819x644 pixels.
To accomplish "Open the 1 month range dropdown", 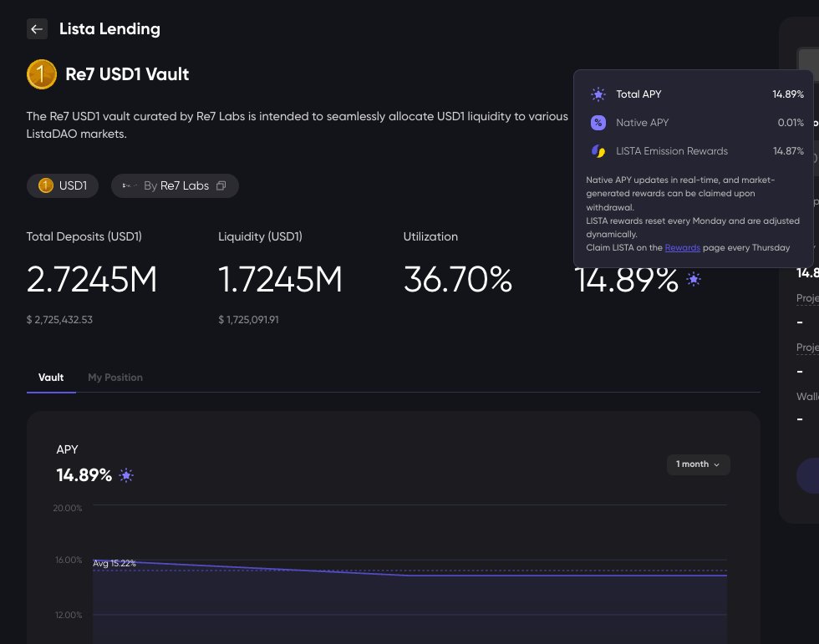I will tap(698, 464).
